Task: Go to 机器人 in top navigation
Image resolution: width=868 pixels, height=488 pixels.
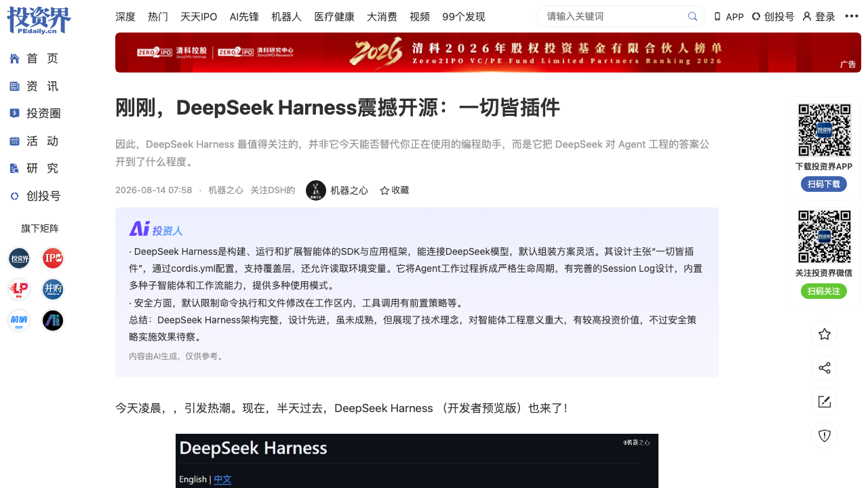Action: pos(286,16)
